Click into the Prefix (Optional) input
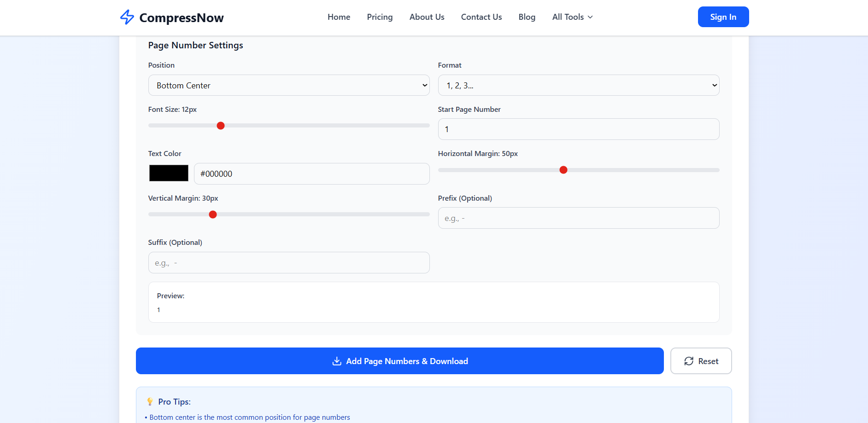The height and width of the screenshot is (423, 868). pos(578,218)
